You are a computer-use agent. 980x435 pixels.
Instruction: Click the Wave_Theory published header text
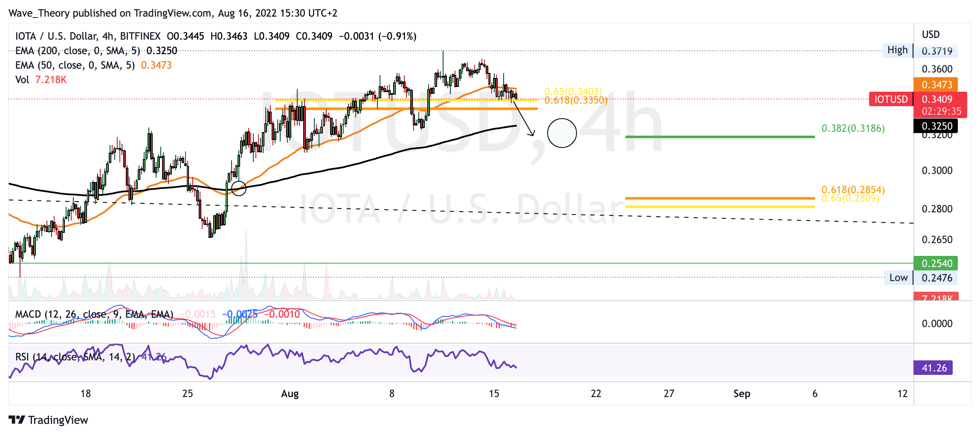(x=173, y=13)
